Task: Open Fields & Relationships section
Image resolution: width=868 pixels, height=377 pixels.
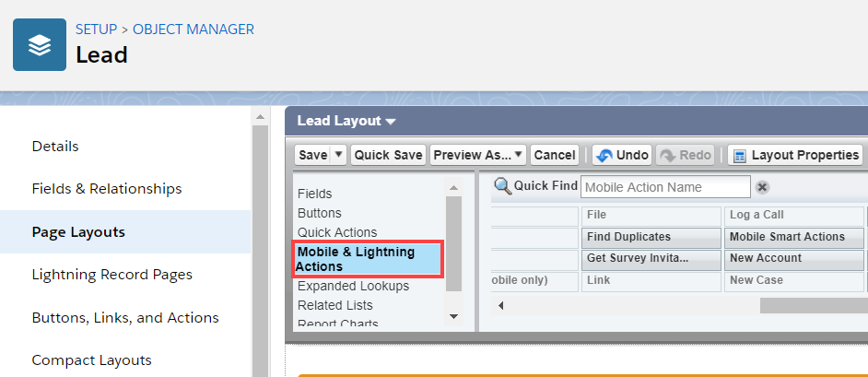Action: point(107,189)
